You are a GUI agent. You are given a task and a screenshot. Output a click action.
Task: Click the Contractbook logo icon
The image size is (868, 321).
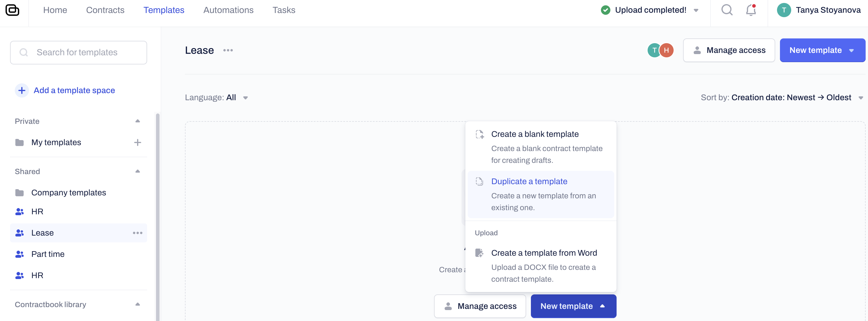coord(12,10)
